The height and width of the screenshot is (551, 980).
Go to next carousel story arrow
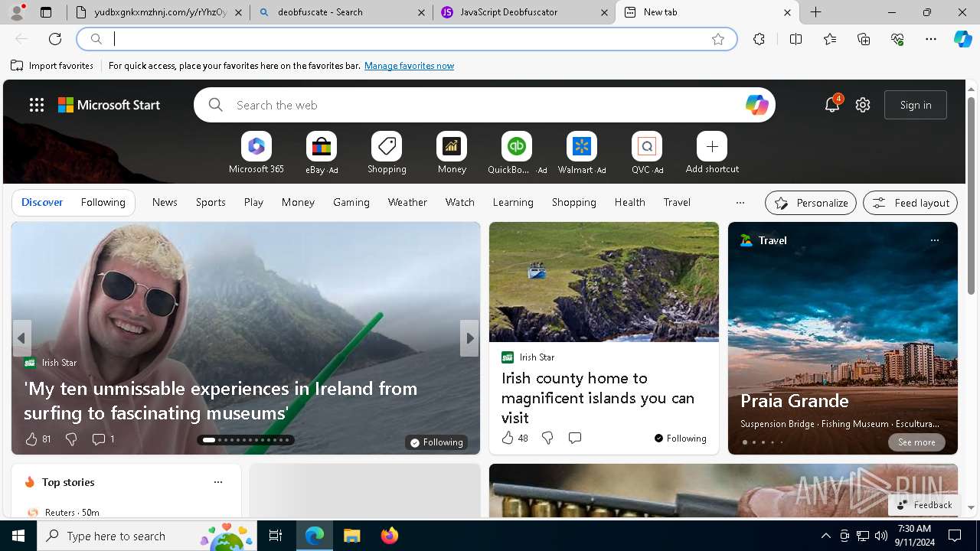[469, 338]
